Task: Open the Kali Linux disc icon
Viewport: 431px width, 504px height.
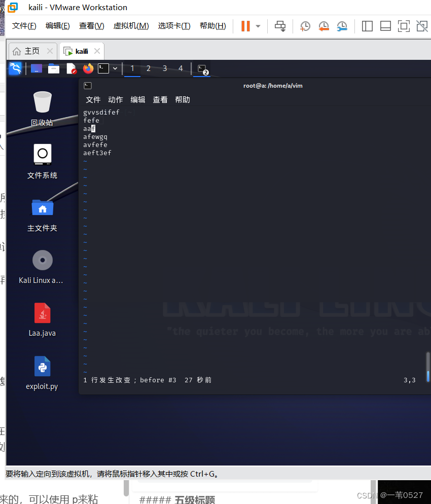Action: coord(41,267)
